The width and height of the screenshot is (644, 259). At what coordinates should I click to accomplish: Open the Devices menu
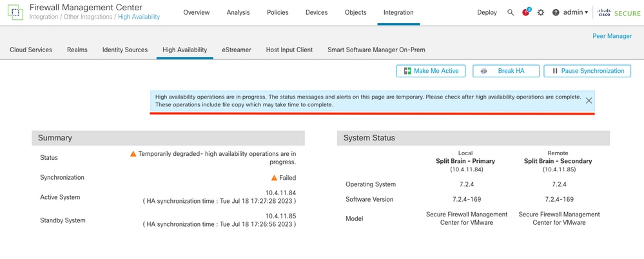tap(317, 12)
